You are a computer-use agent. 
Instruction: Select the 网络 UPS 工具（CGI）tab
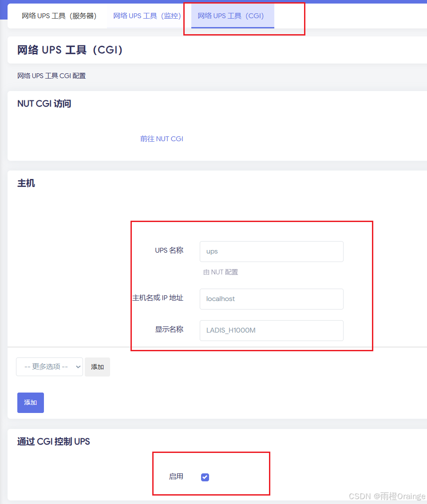click(x=232, y=15)
